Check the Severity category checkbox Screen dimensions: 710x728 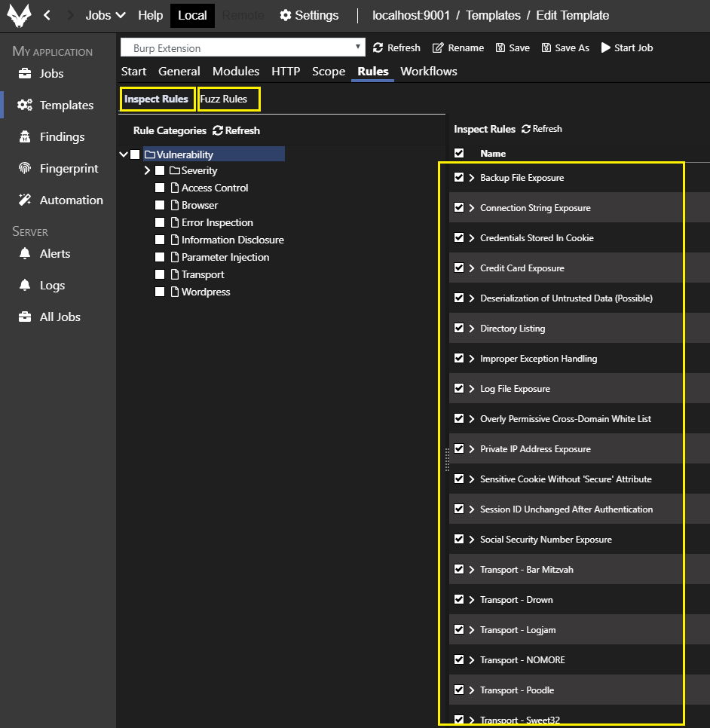tap(160, 170)
